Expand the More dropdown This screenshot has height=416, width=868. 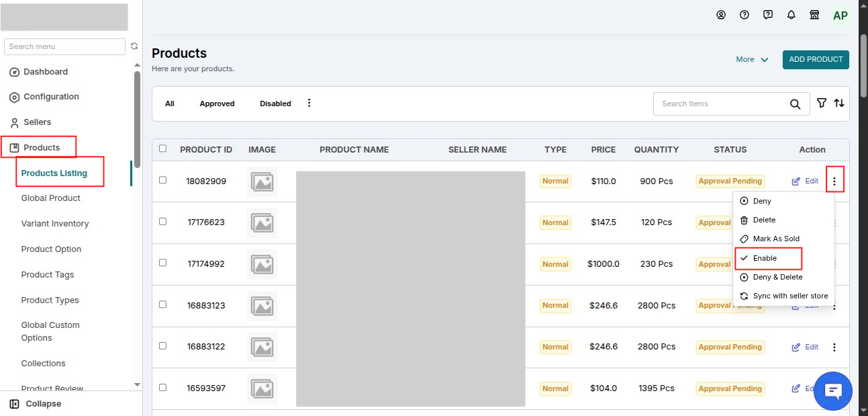coord(752,60)
